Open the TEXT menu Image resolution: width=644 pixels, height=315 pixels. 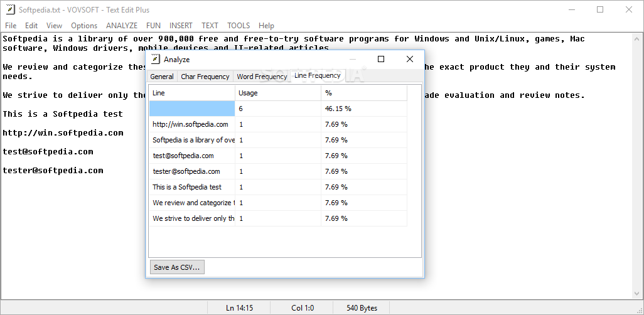pos(210,26)
